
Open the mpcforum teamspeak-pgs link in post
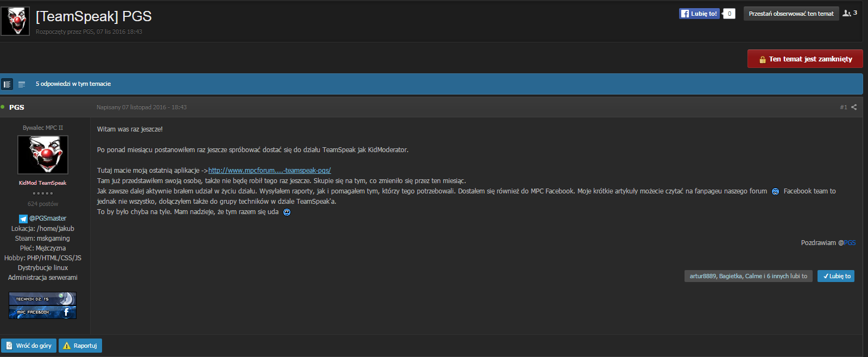click(269, 171)
